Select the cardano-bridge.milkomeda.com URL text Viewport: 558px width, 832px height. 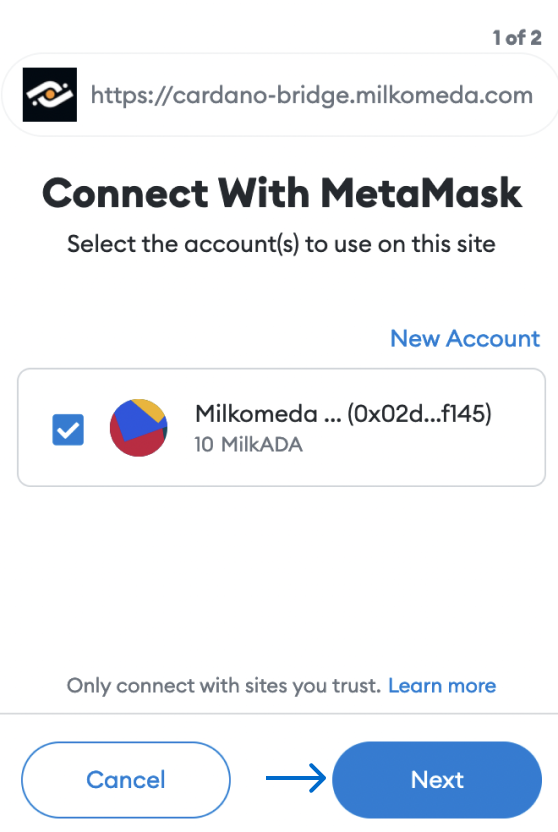coord(312,96)
